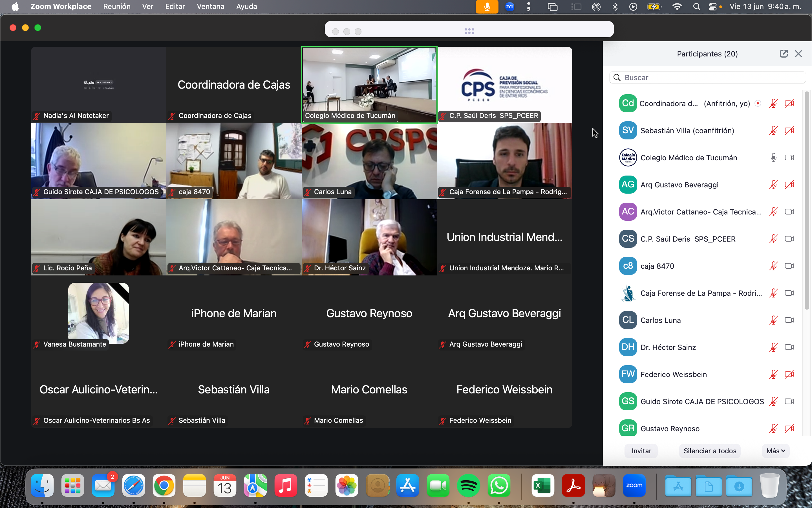
Task: Open the Reunión menu
Action: pos(117,6)
